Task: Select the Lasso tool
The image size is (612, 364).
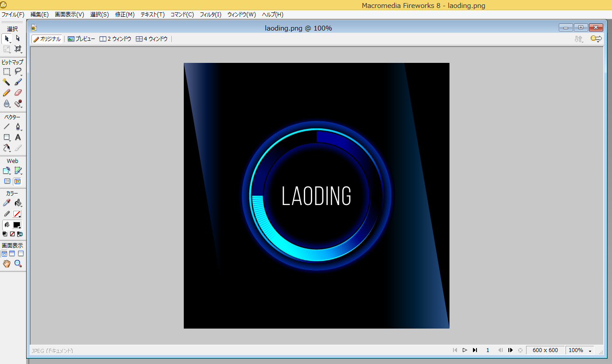Action: click(18, 72)
